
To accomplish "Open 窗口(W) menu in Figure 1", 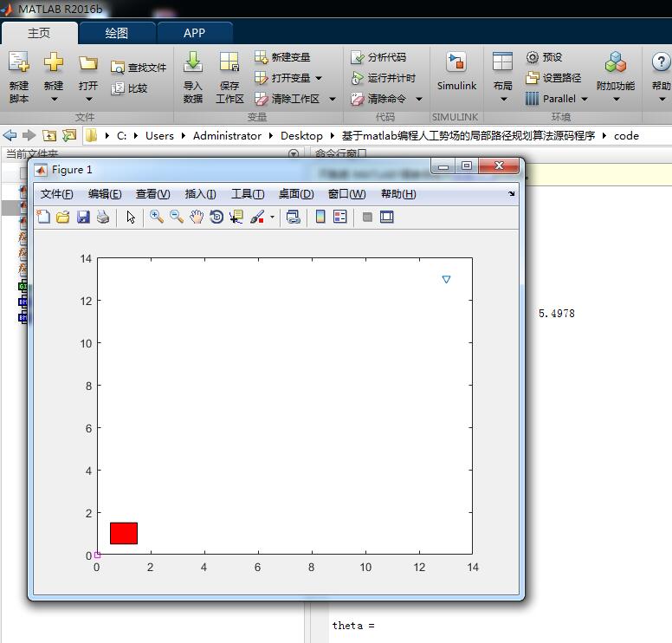I will 346,194.
